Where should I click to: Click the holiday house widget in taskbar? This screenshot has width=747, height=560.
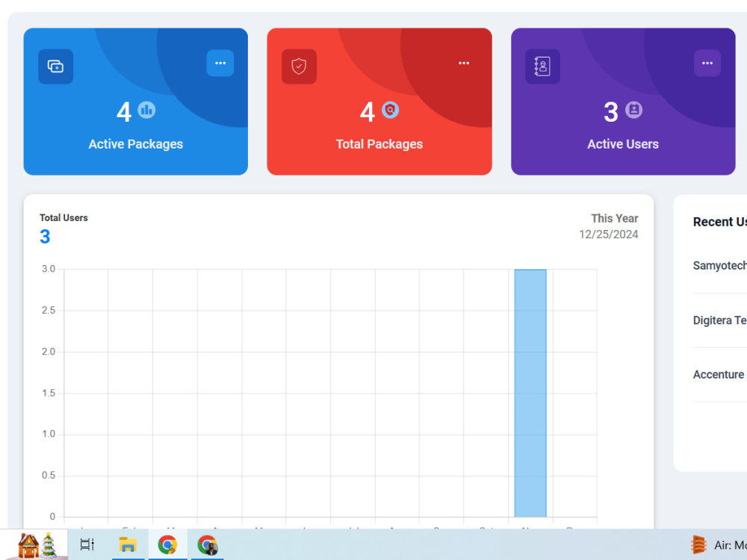coord(34,544)
